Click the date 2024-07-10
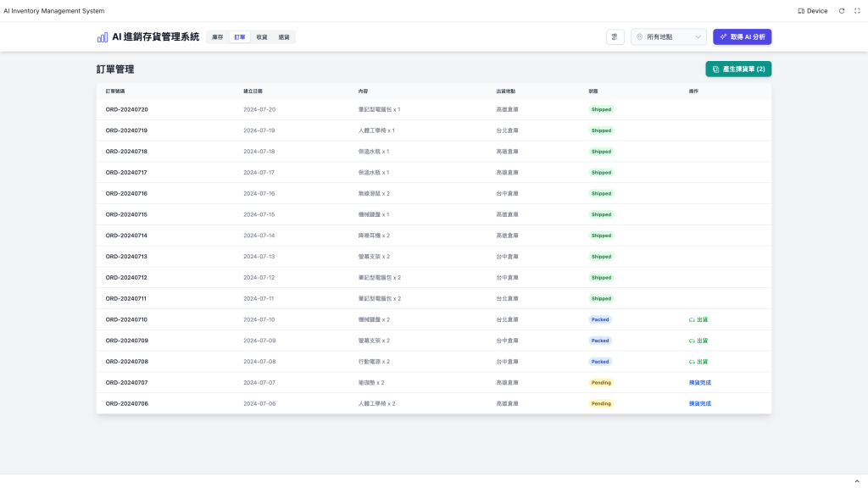 (259, 319)
